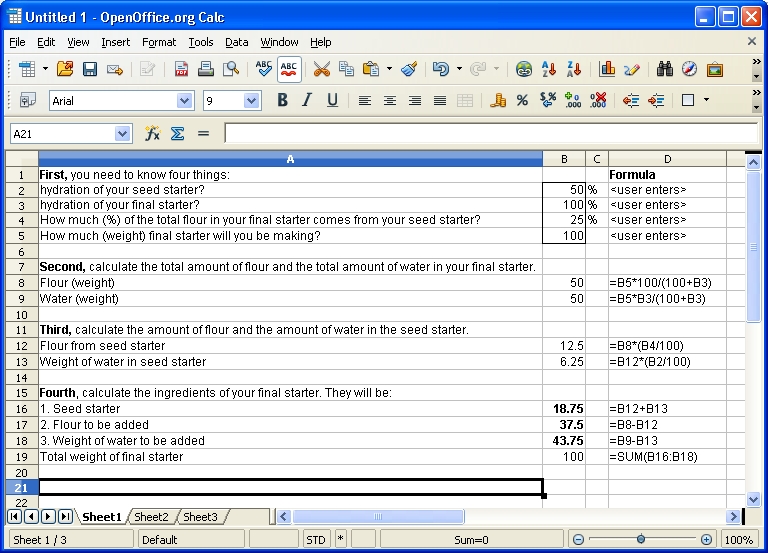Open the Function Wizard icon
The image size is (768, 553).
click(152, 133)
